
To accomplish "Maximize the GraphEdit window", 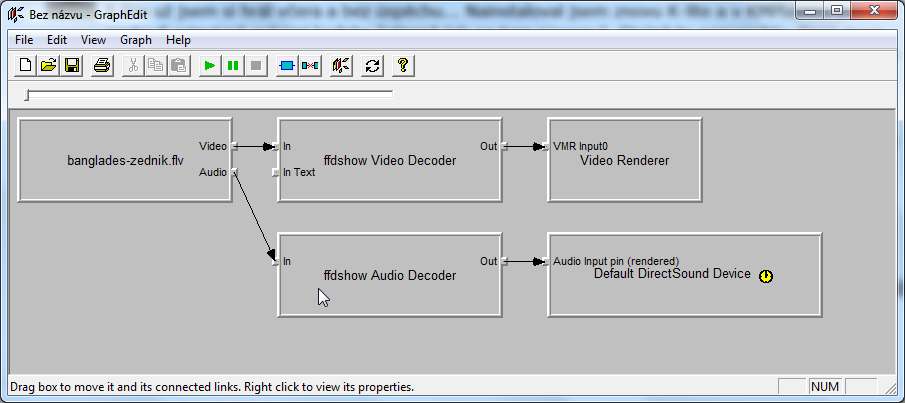I will (837, 10).
